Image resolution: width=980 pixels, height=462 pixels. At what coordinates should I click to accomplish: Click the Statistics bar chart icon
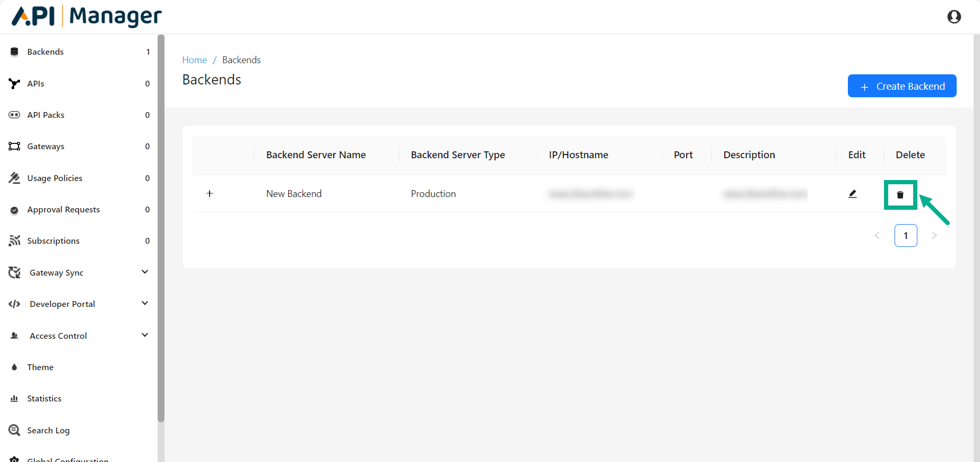14,398
